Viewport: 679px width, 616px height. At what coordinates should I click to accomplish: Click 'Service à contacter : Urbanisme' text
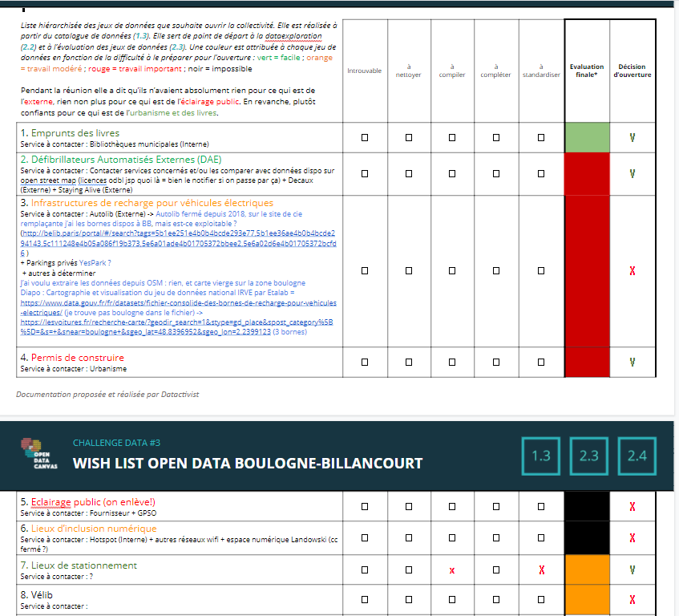74,369
